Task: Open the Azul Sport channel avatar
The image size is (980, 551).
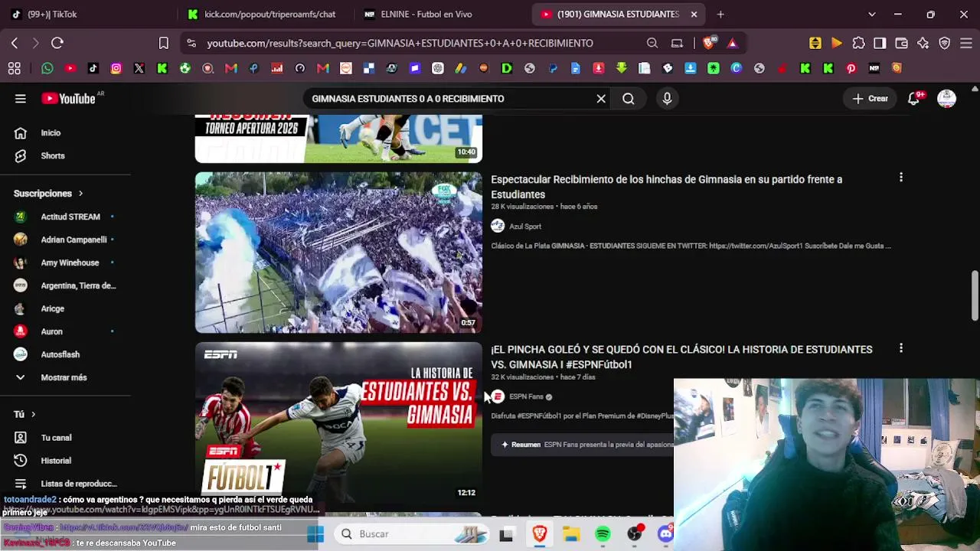Action: (498, 226)
